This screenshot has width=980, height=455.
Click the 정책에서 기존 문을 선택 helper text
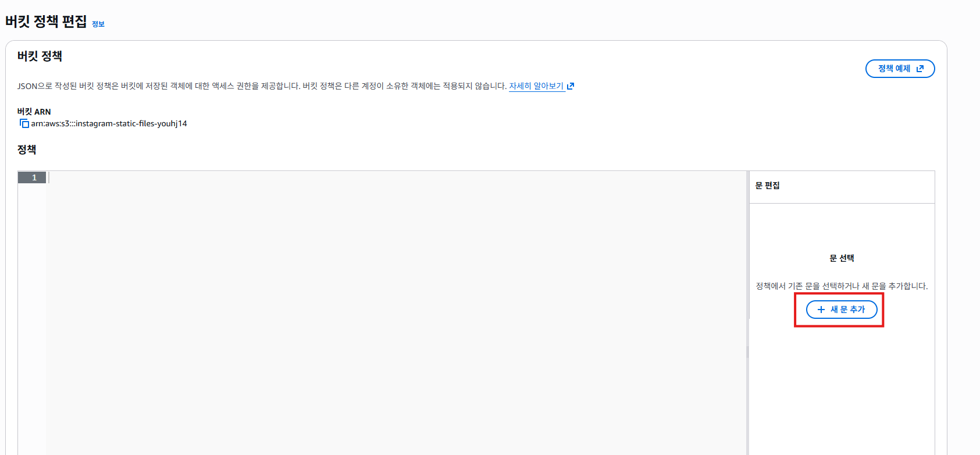coord(842,286)
